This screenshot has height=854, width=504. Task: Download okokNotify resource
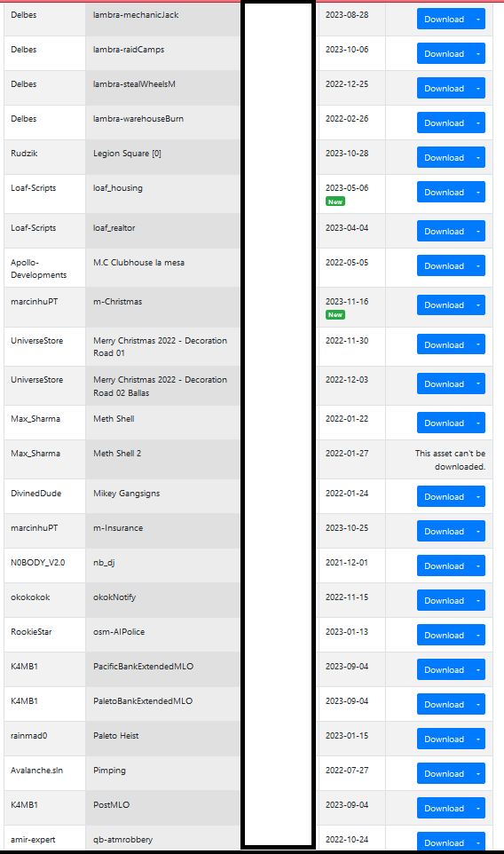(445, 601)
